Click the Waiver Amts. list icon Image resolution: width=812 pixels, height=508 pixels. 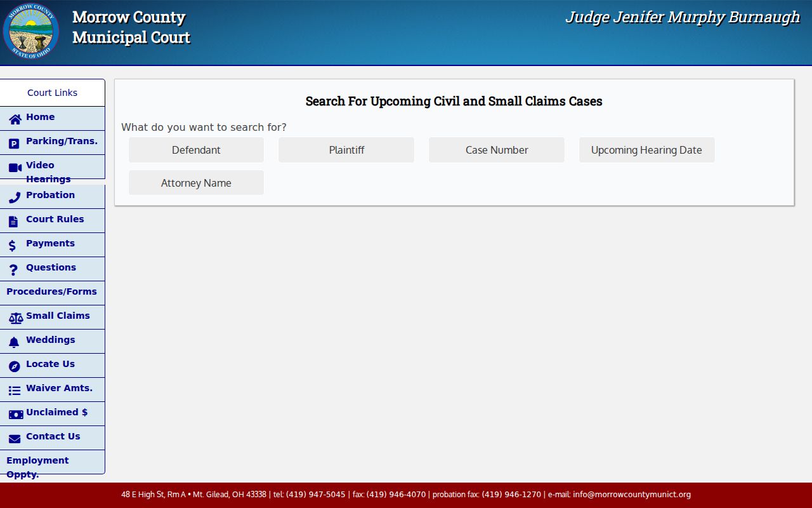pos(15,391)
